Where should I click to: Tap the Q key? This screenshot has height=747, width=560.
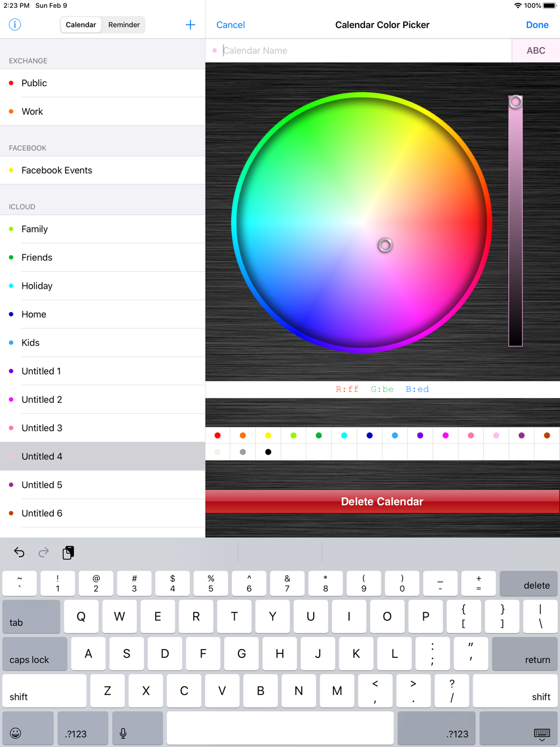tap(81, 617)
